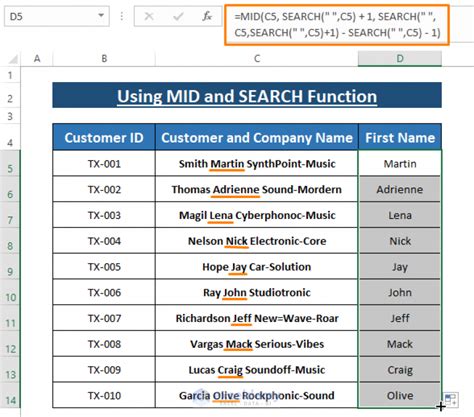Select First Name cell 'Adrienne'

point(400,189)
